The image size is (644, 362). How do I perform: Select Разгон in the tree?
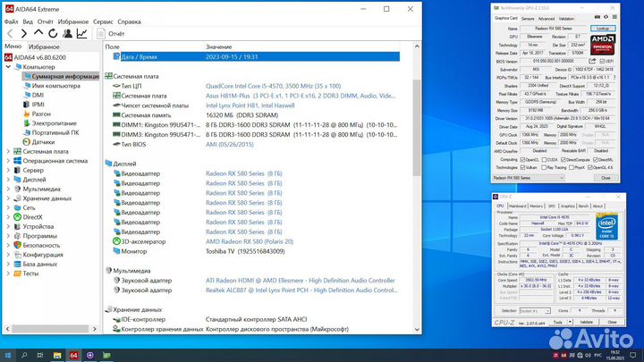coord(41,114)
